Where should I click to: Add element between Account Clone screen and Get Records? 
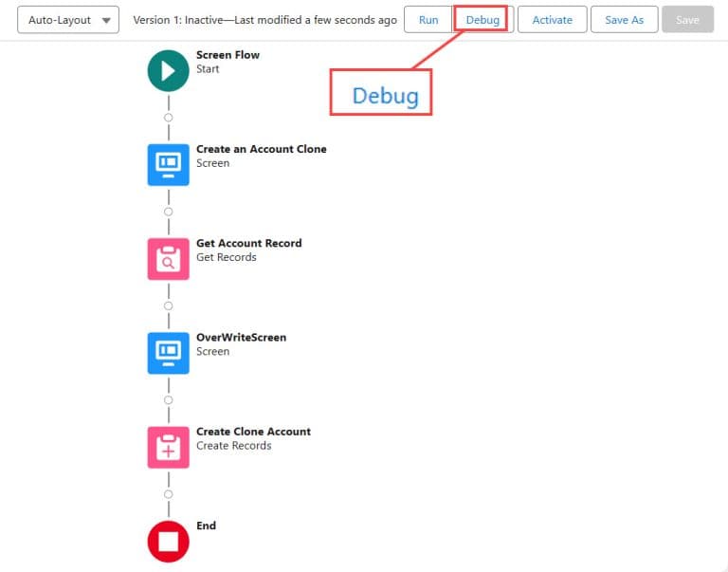pyautogui.click(x=168, y=212)
